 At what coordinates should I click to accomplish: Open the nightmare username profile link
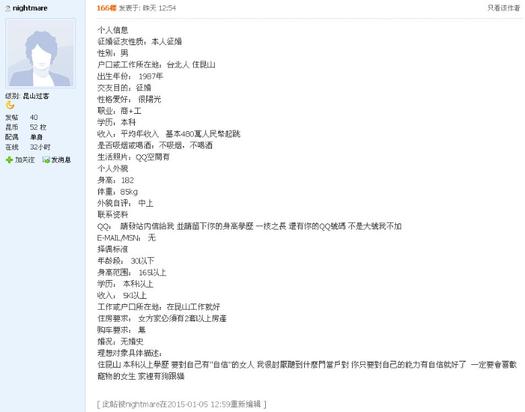[x=30, y=8]
